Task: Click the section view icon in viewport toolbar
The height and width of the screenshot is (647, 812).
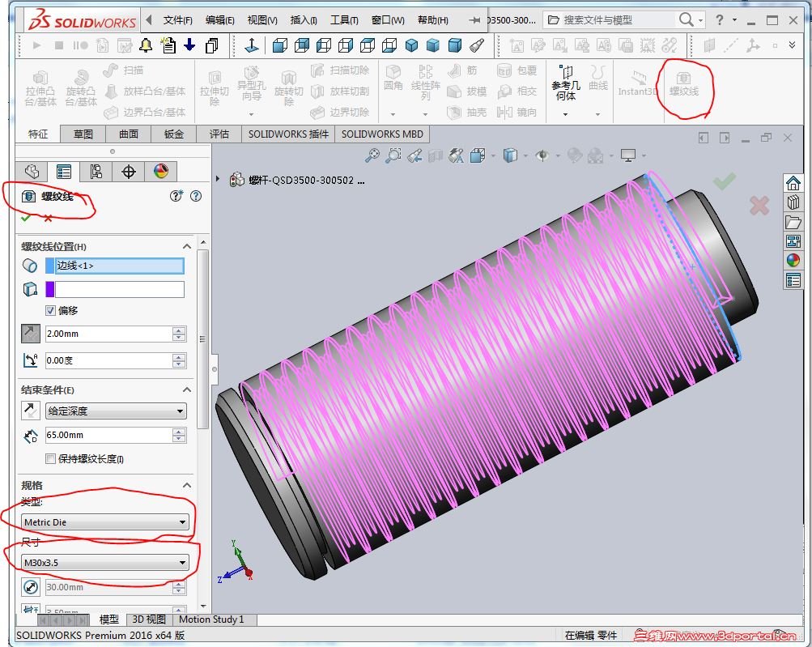Action: coord(436,155)
